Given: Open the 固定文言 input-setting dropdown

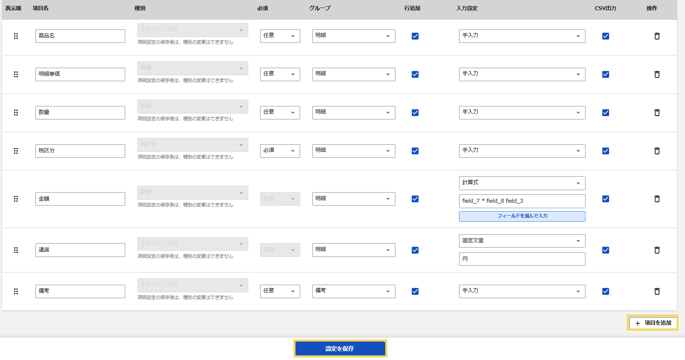Looking at the screenshot, I should pyautogui.click(x=522, y=241).
